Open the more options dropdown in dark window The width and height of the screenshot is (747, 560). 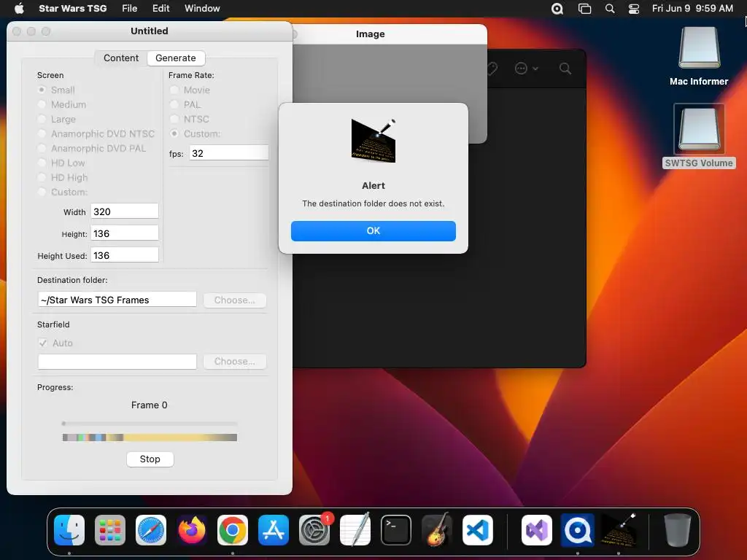coord(527,69)
